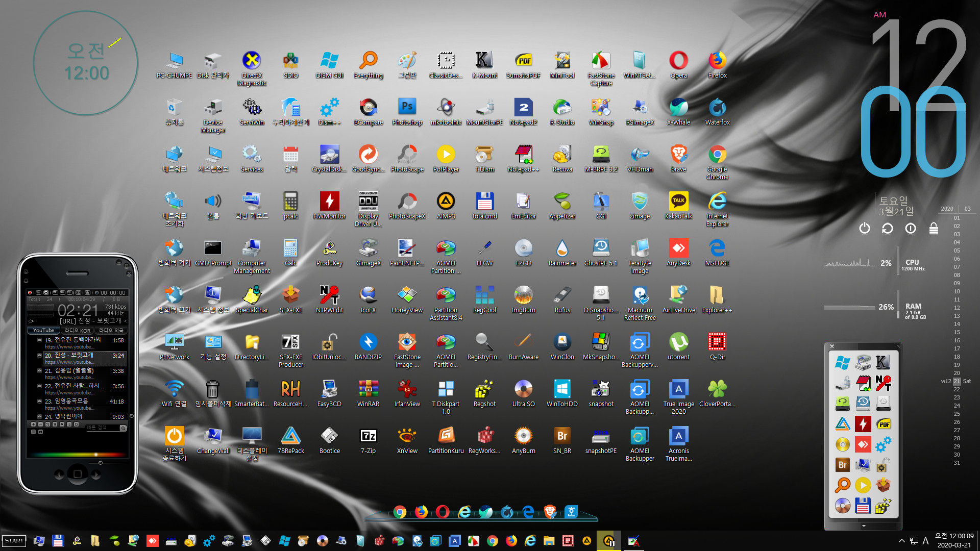
Task: Switch to the YouTube playlist tab
Action: [43, 330]
